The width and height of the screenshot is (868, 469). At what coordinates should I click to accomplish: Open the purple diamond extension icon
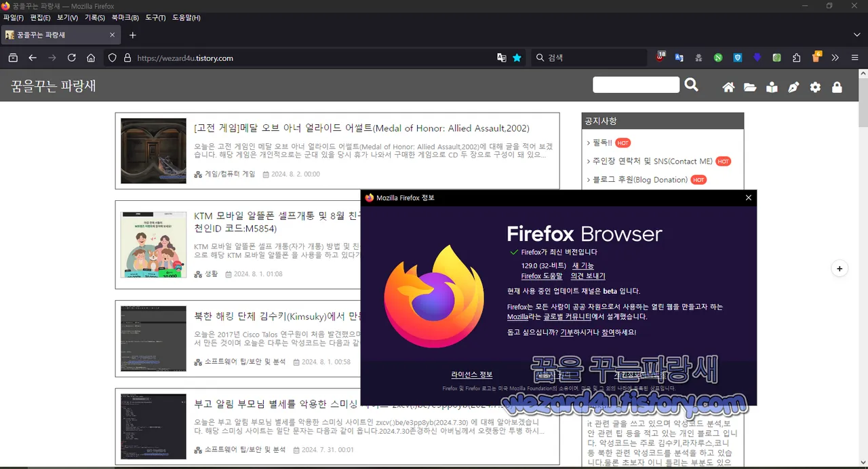(x=757, y=58)
